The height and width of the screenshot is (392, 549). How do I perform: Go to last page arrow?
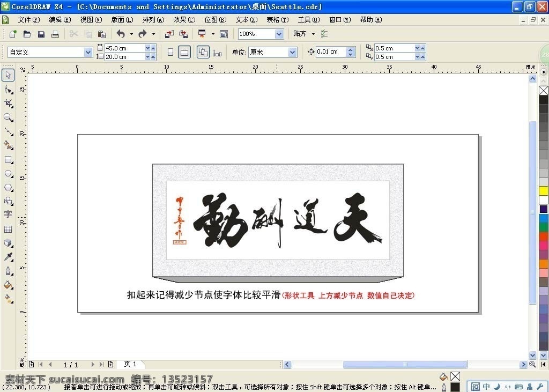pos(101,365)
